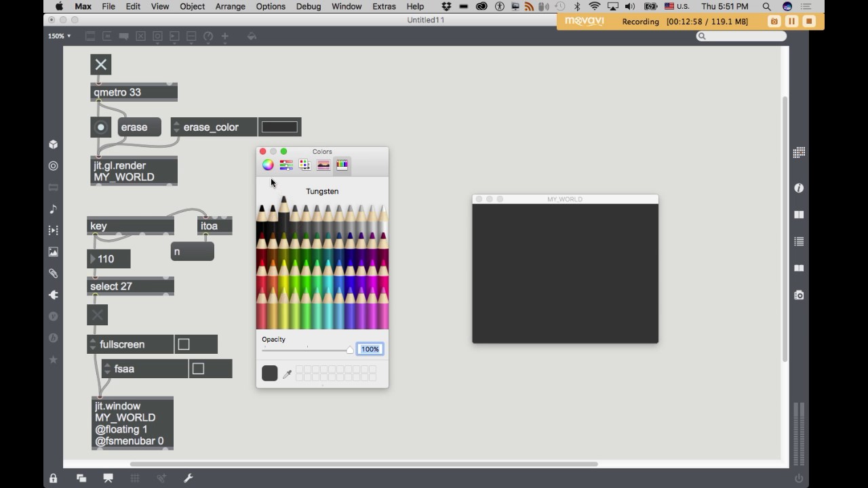Pick color with the eyedropper tool
Image resolution: width=868 pixels, height=488 pixels.
coord(287,373)
